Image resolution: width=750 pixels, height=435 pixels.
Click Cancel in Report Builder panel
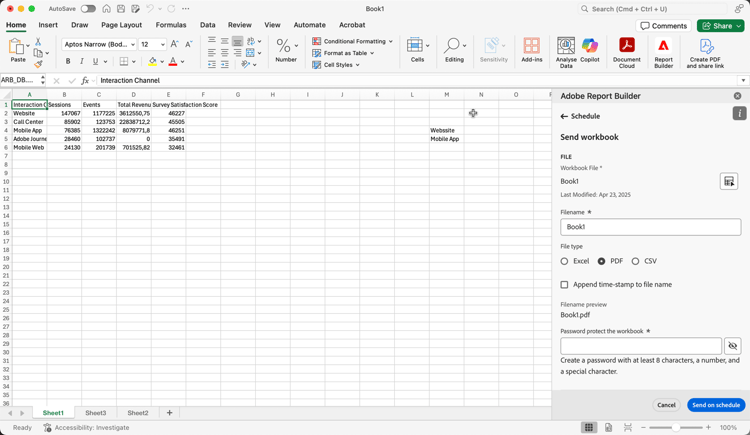[x=666, y=405]
